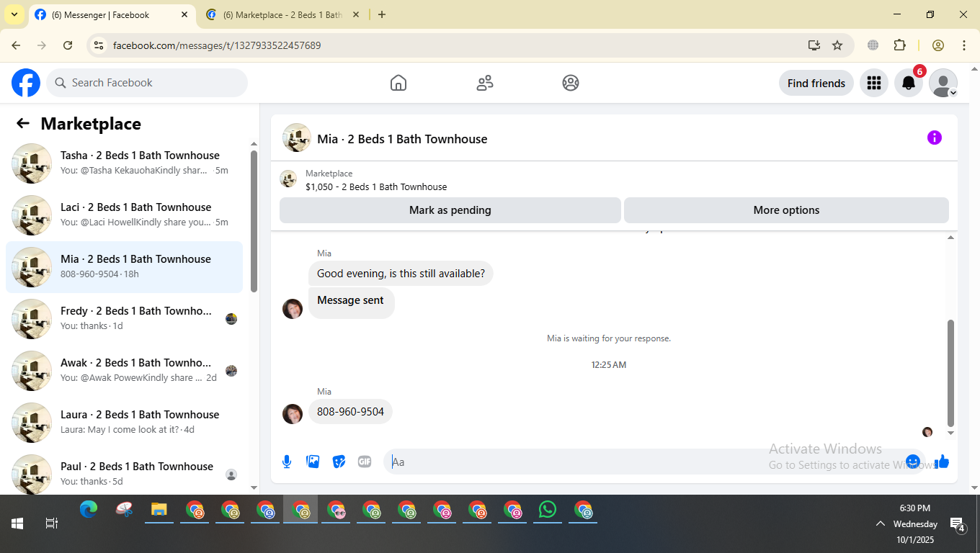Viewport: 980px width, 553px height.
Task: Open the Laura conversation in the list
Action: (124, 423)
